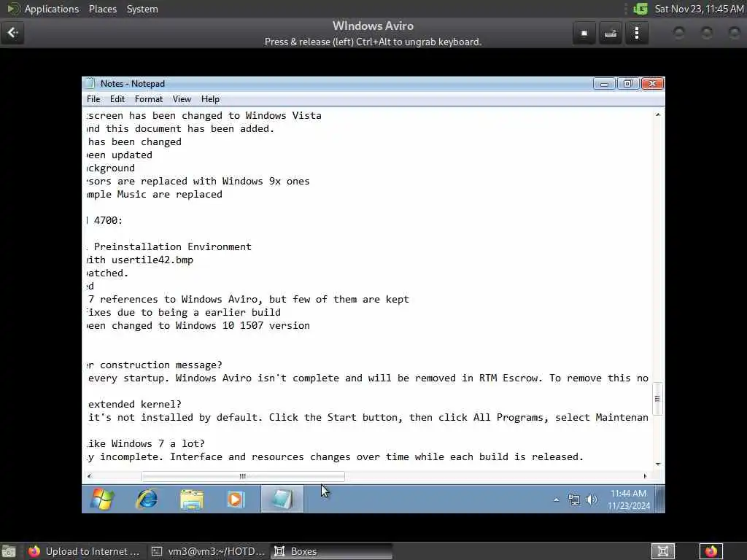Click text 'Windows 9x ones'

[266, 182]
